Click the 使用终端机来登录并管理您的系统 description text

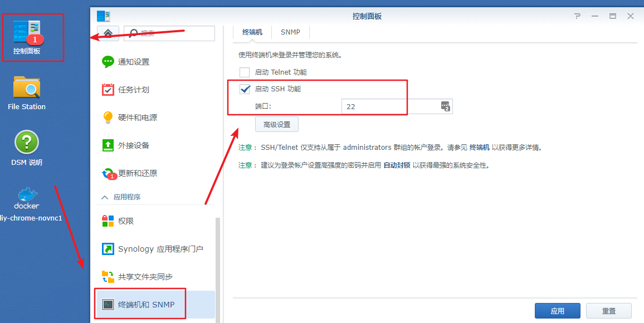click(x=290, y=55)
